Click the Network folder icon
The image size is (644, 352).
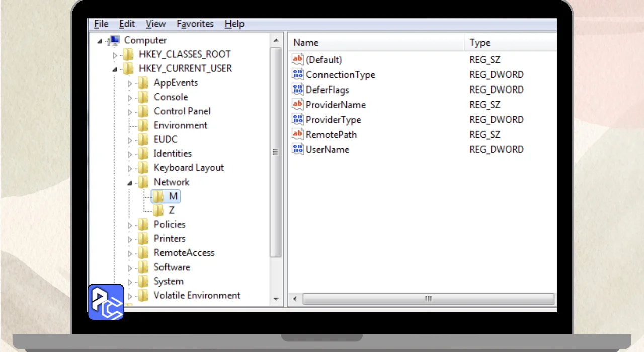coord(143,182)
